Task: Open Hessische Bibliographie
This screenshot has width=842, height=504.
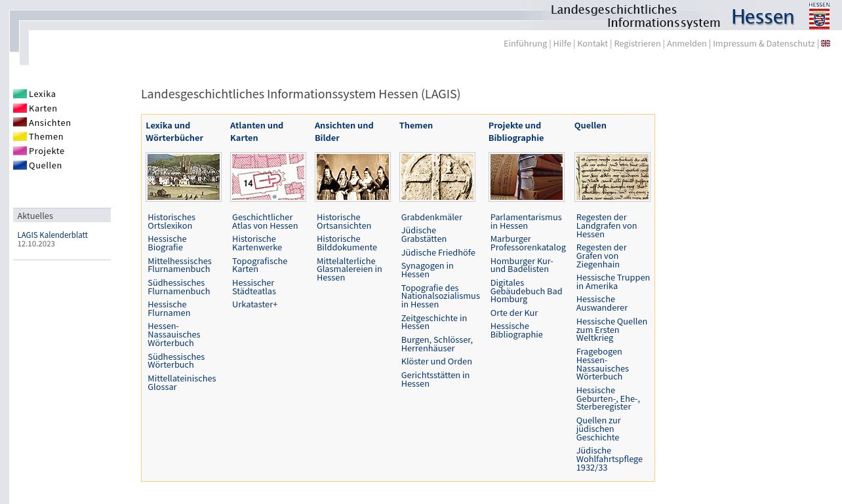Action: tap(517, 330)
